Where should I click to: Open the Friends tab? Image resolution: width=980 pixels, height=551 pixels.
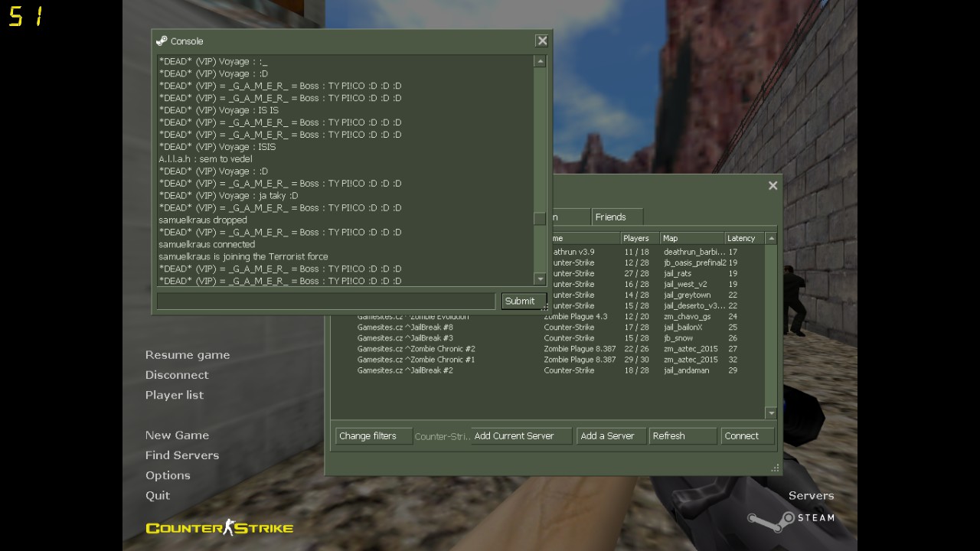click(x=617, y=217)
